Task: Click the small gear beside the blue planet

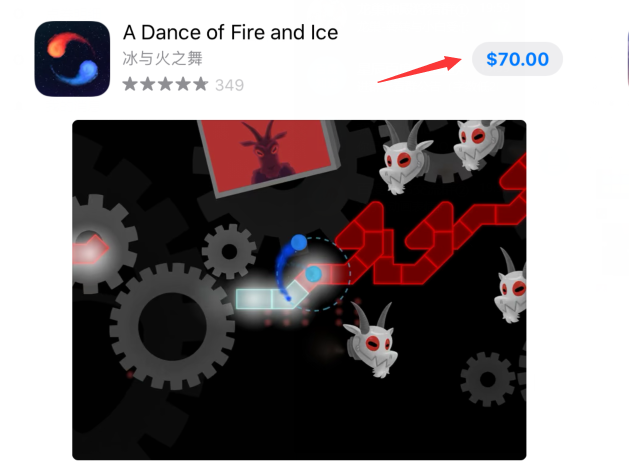Action: pyautogui.click(x=229, y=251)
